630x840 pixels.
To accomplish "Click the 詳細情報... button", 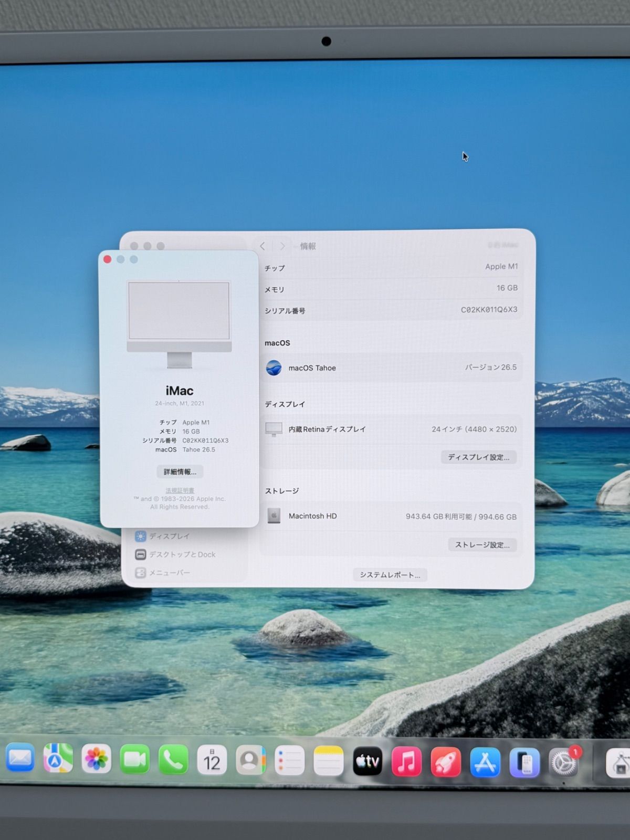I will [x=180, y=472].
